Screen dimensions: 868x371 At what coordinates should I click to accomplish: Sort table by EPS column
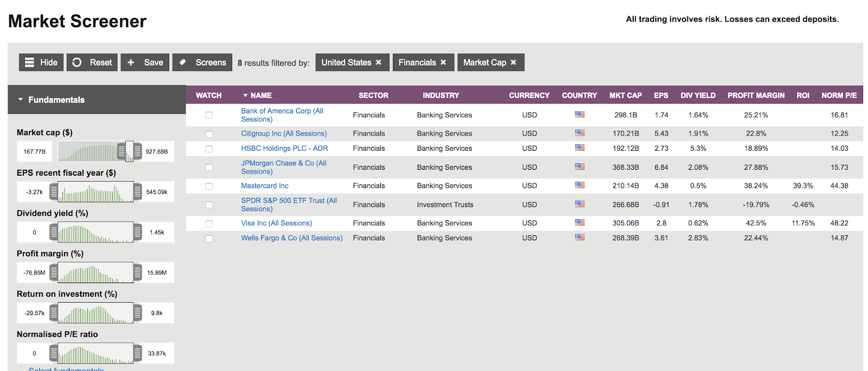[x=661, y=95]
